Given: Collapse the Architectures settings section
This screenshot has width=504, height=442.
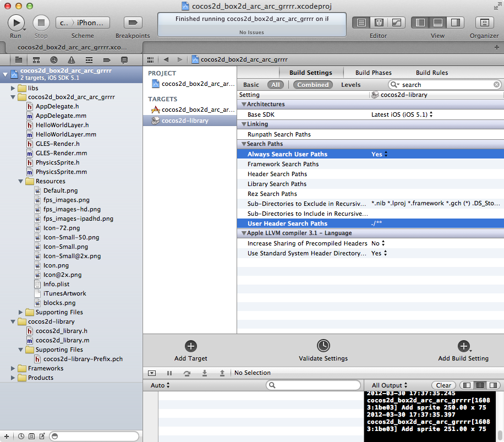Looking at the screenshot, I should click(x=244, y=105).
